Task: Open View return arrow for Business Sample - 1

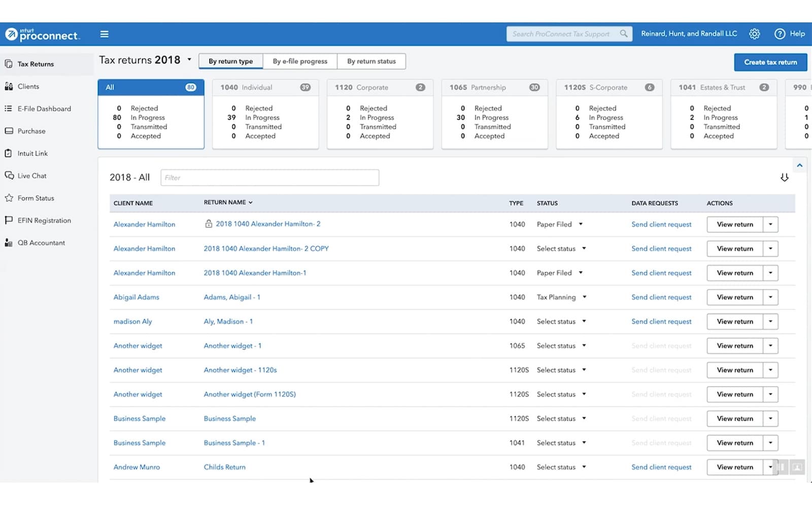Action: click(x=770, y=443)
